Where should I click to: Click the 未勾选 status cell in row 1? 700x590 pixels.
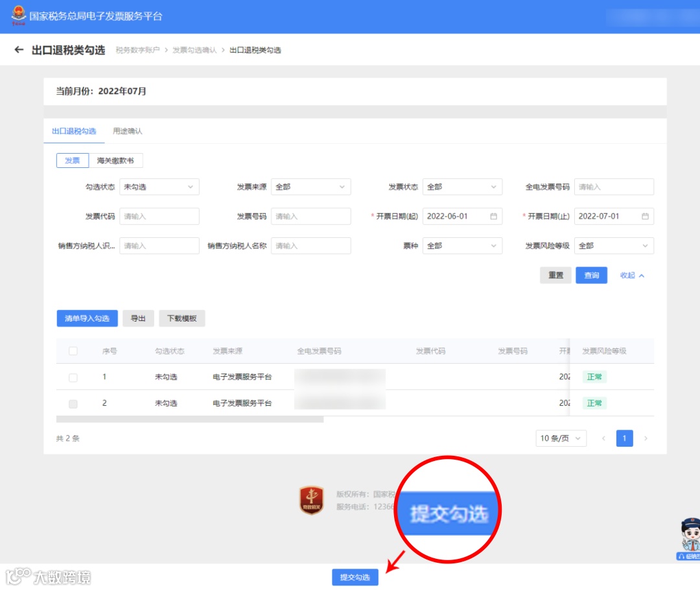tap(166, 377)
